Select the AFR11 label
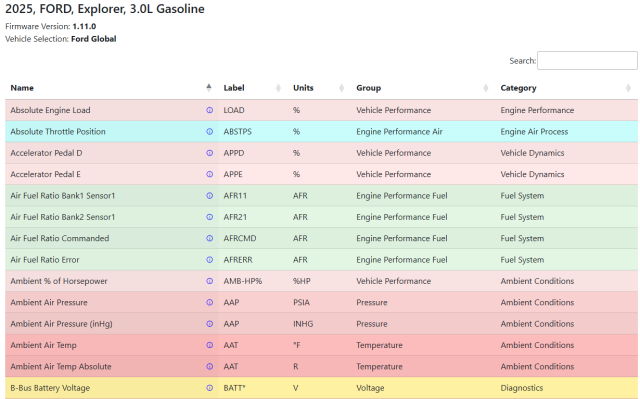 click(235, 195)
